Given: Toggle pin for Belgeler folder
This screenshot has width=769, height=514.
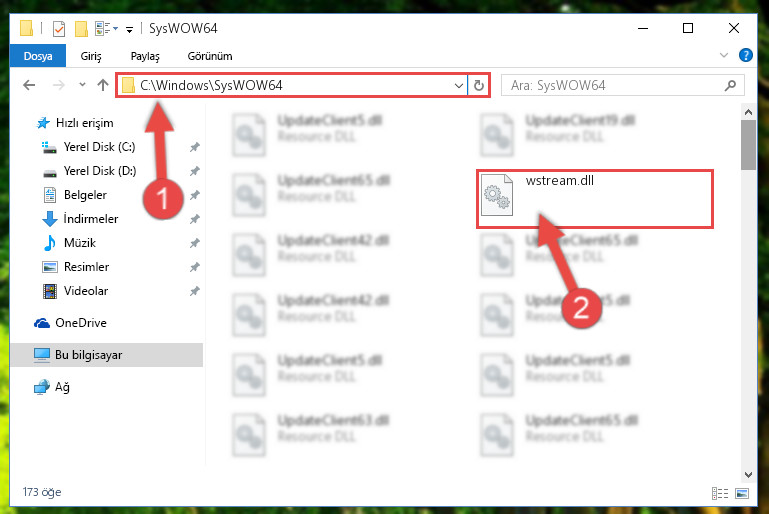Looking at the screenshot, I should (x=195, y=195).
